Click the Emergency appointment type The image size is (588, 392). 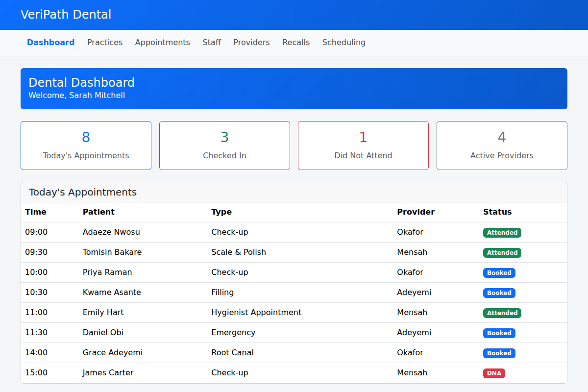pyautogui.click(x=233, y=333)
